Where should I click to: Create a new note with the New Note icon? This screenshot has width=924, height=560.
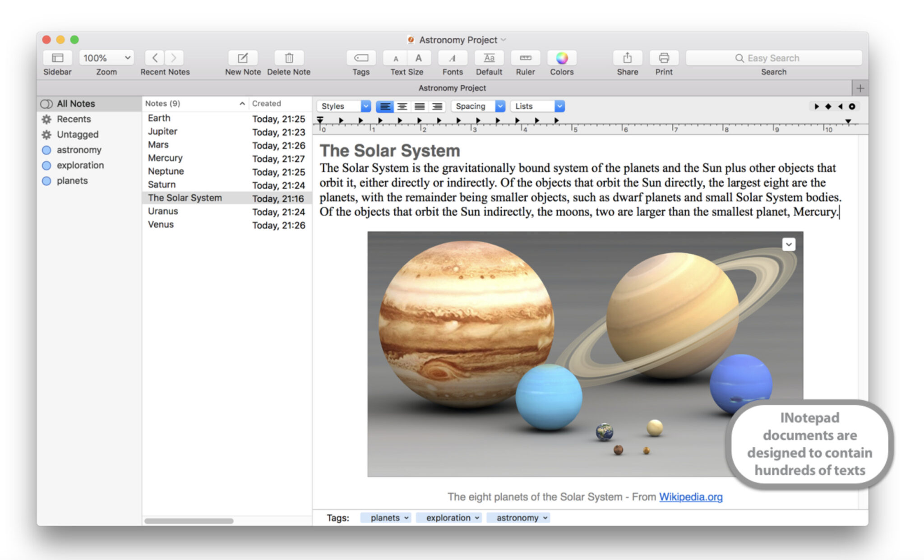(x=243, y=59)
